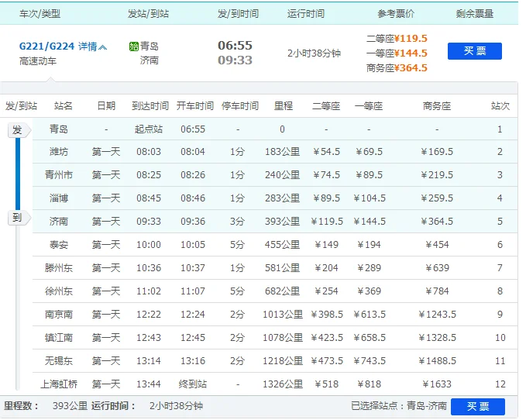Select the 泰安 station name
The height and width of the screenshot is (420, 526).
click(59, 245)
